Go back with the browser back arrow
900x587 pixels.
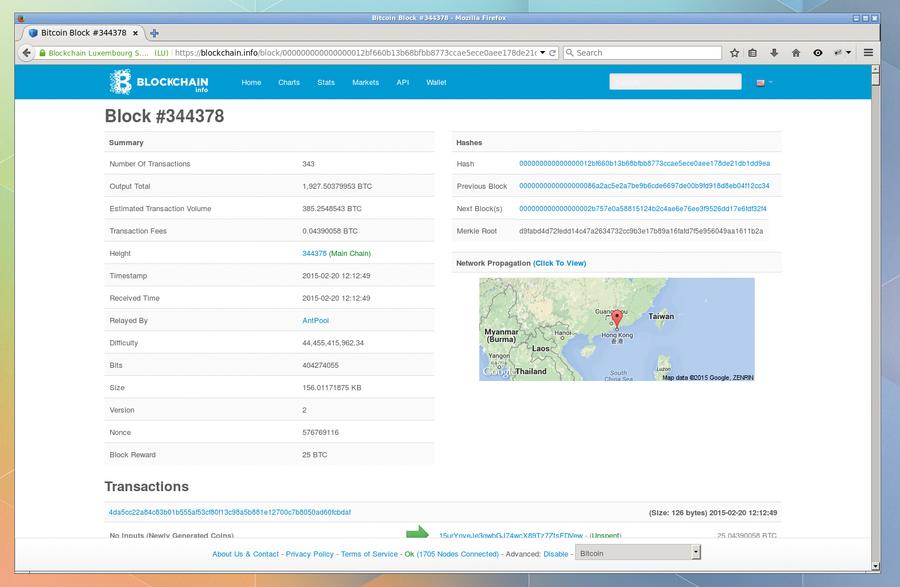coord(26,53)
